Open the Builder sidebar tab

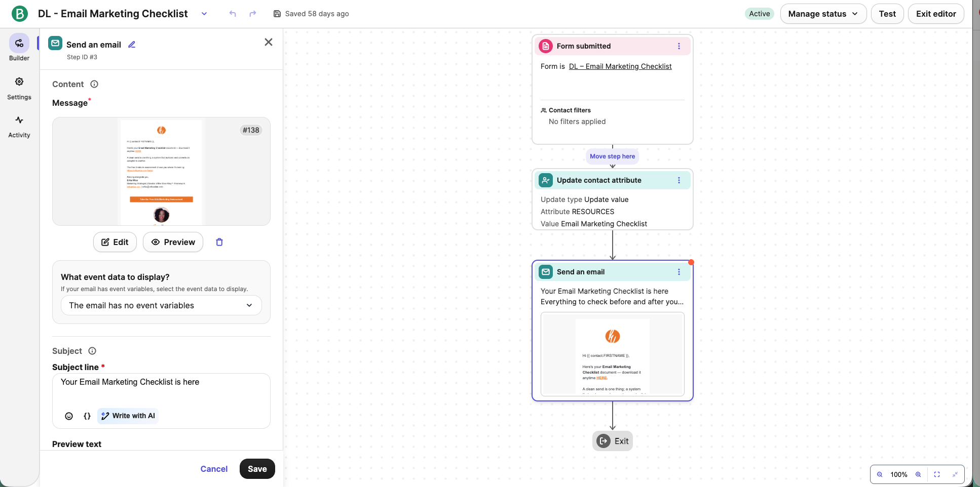click(x=19, y=48)
